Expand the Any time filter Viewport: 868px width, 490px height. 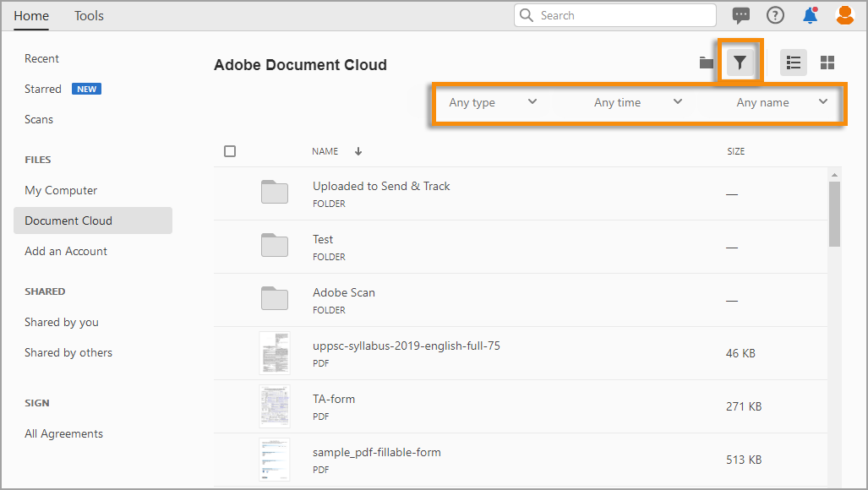(x=638, y=101)
